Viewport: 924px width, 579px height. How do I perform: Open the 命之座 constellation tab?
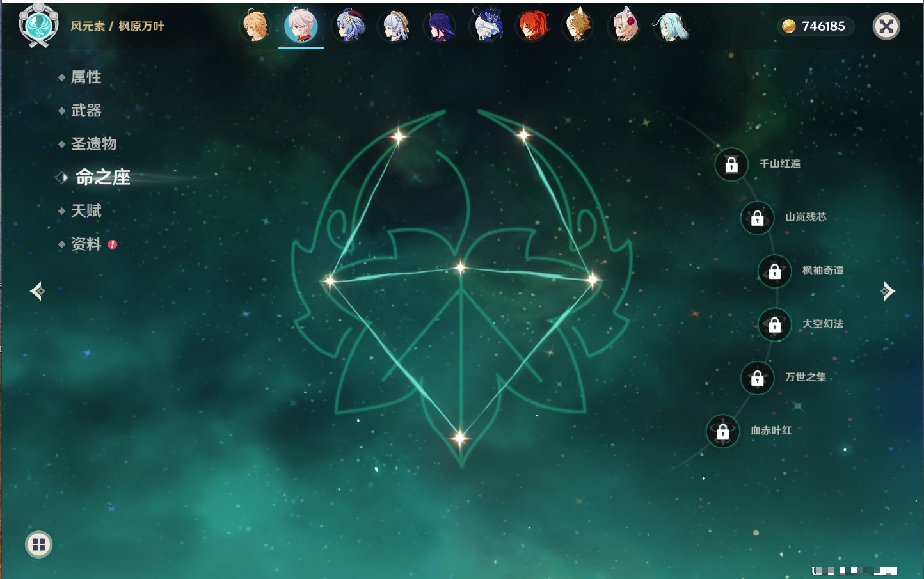pos(102,177)
